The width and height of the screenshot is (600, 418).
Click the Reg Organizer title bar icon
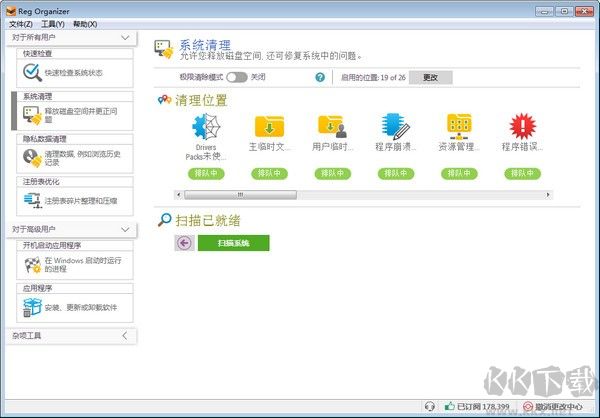pyautogui.click(x=11, y=11)
